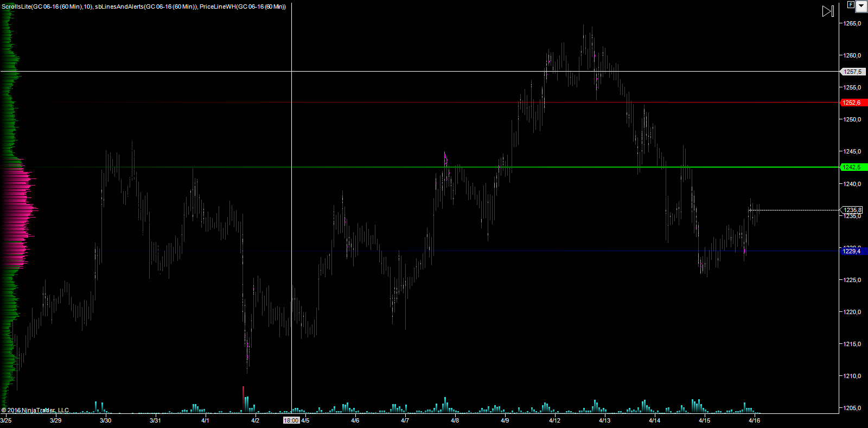The image size is (868, 428).
Task: Select the blue 1229,4 price marker
Action: coord(852,251)
